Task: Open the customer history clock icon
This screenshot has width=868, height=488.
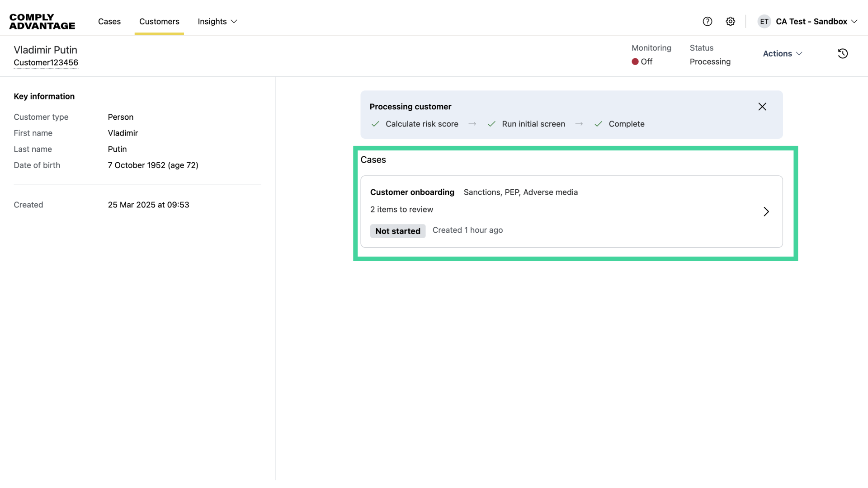Action: tap(843, 53)
